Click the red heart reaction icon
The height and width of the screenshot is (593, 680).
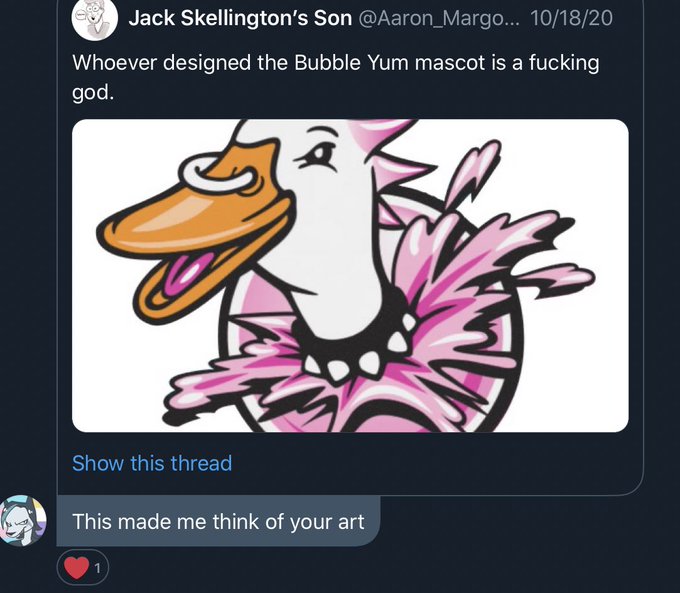[76, 568]
